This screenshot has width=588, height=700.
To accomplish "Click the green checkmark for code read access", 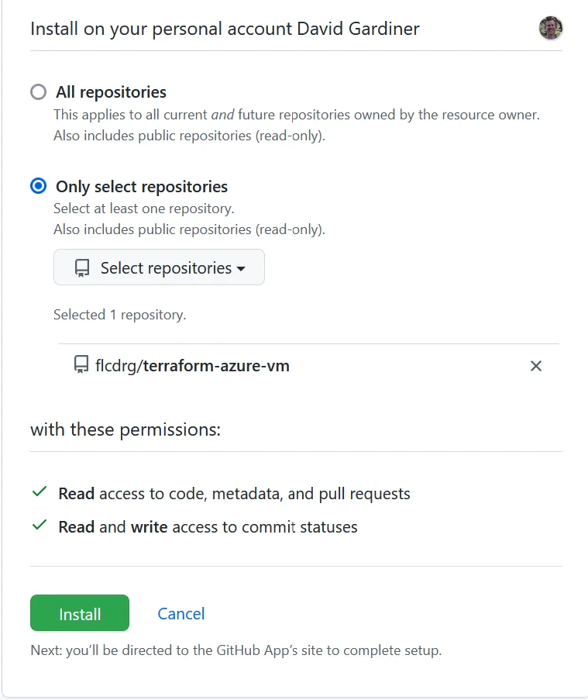I will point(39,493).
